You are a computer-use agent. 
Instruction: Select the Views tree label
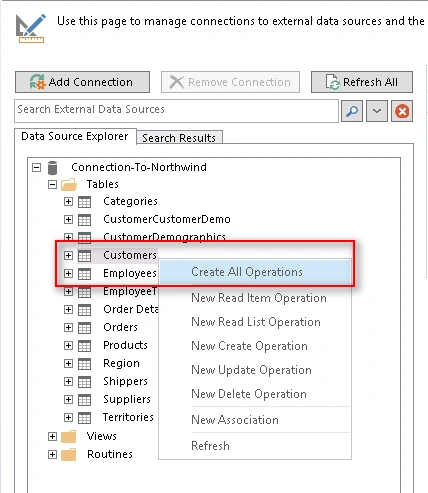tap(102, 436)
